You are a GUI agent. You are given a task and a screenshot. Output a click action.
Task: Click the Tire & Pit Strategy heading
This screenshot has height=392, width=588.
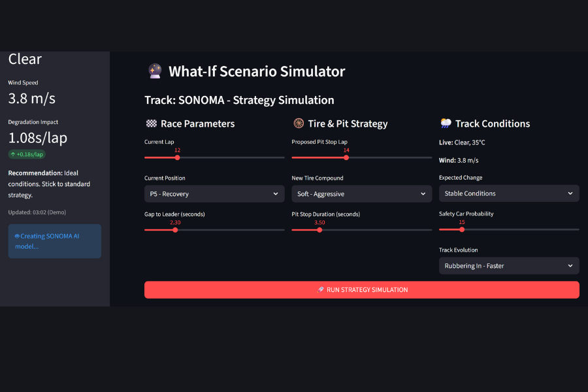coord(348,123)
